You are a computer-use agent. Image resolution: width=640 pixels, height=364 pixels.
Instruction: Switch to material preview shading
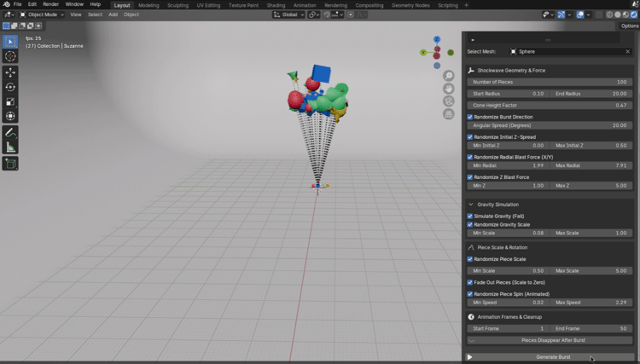(625, 14)
